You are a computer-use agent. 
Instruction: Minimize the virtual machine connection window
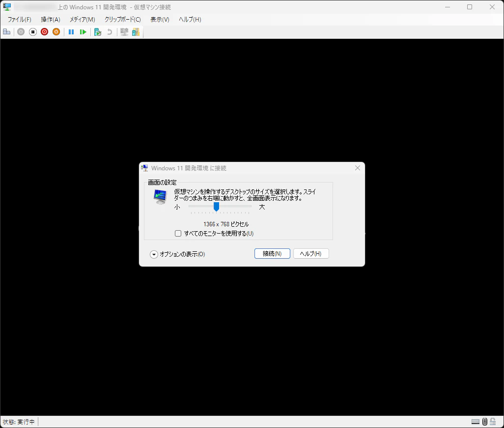pyautogui.click(x=448, y=7)
